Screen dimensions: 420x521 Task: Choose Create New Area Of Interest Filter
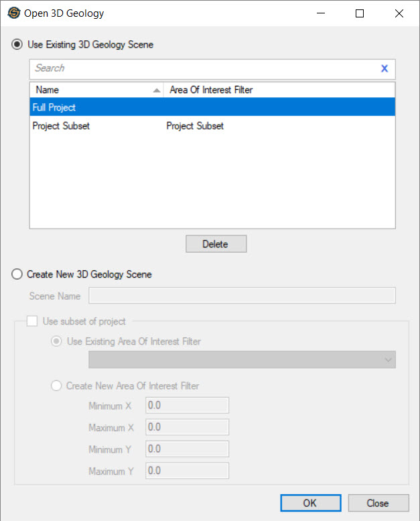57,386
